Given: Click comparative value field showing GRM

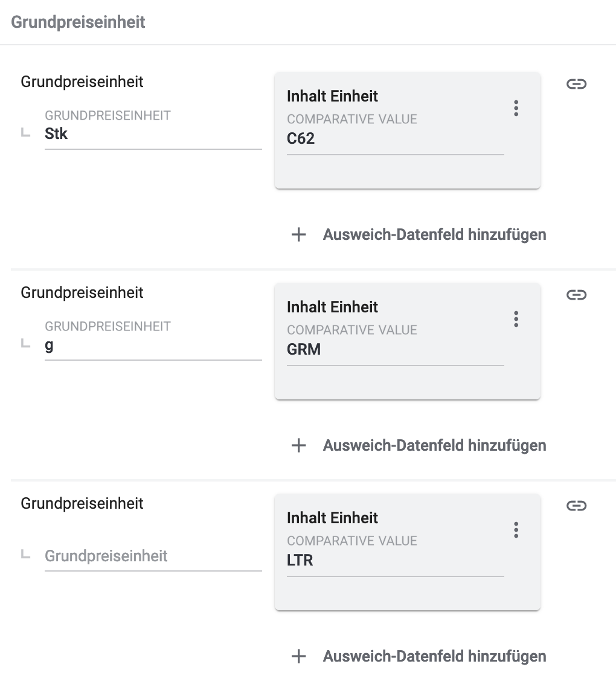Looking at the screenshot, I should [395, 350].
